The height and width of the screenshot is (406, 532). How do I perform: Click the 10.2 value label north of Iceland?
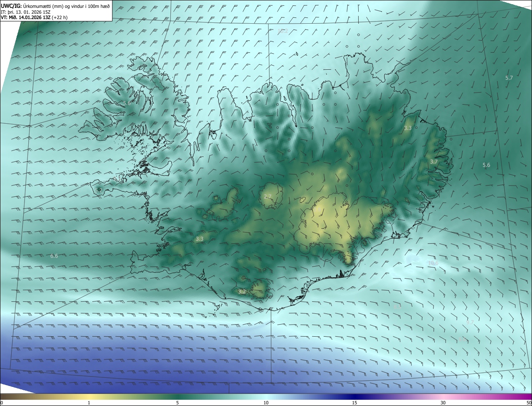(x=283, y=31)
